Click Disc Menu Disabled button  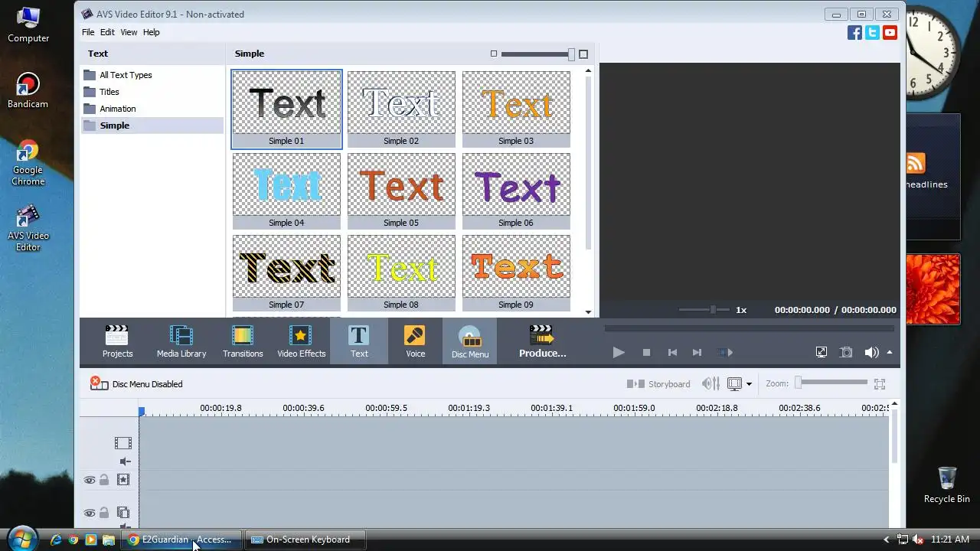point(136,383)
